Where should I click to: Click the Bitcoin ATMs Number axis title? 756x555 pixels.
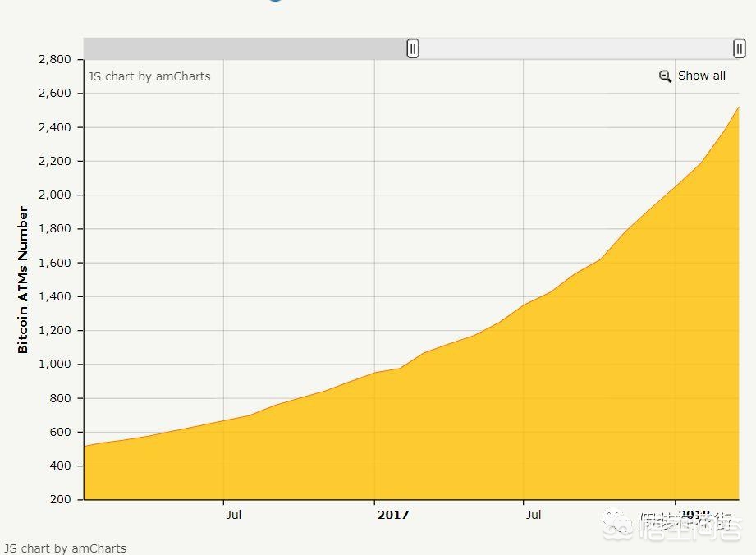(23, 280)
